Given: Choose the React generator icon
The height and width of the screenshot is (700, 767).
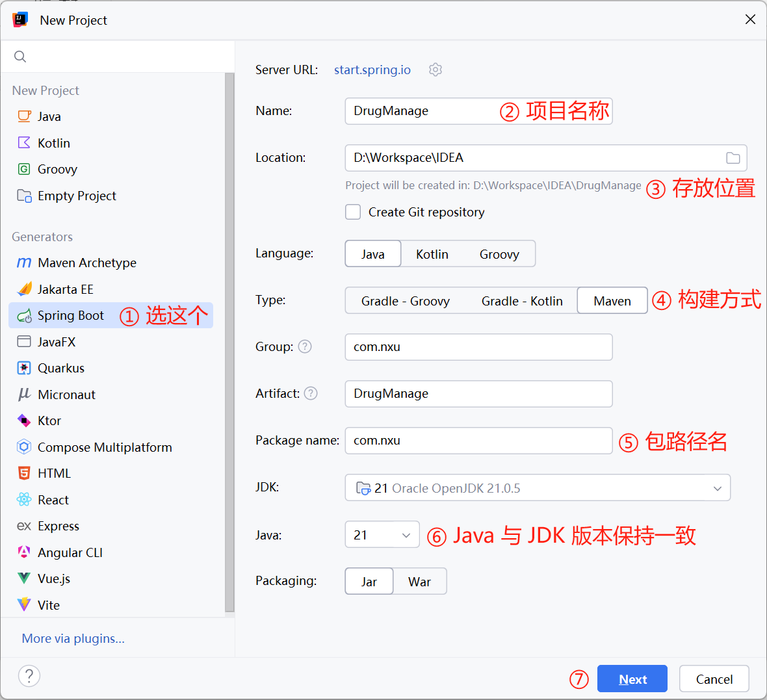Looking at the screenshot, I should 24,499.
